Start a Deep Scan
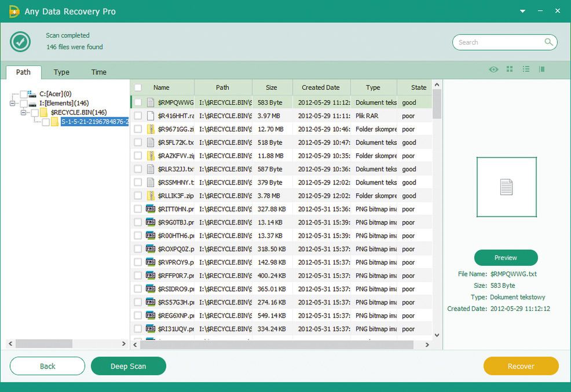This screenshot has width=571, height=392. (129, 366)
